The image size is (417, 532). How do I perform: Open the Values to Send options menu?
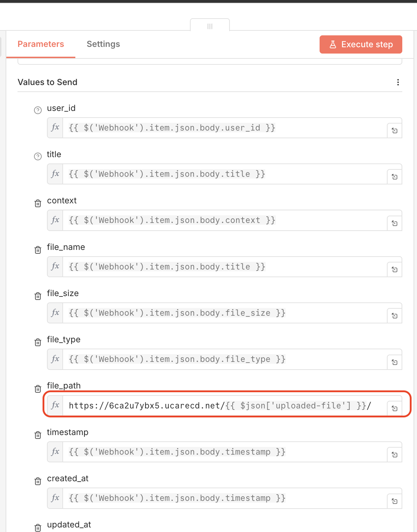pos(398,83)
